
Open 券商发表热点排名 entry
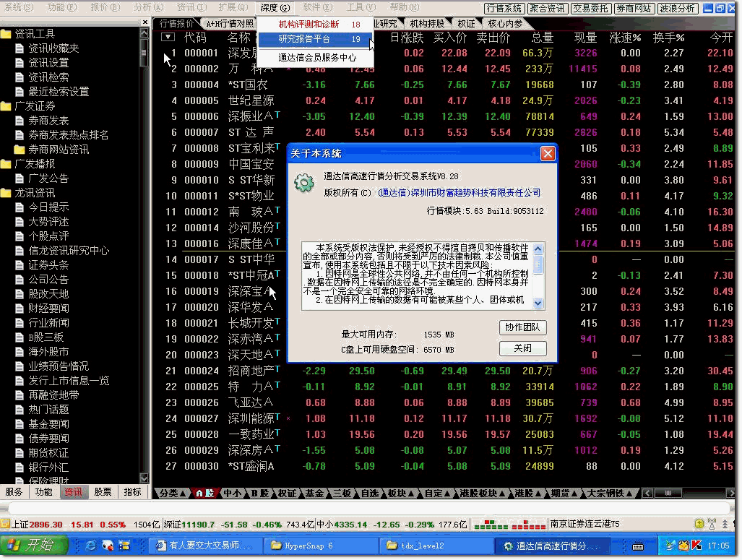[x=68, y=135]
